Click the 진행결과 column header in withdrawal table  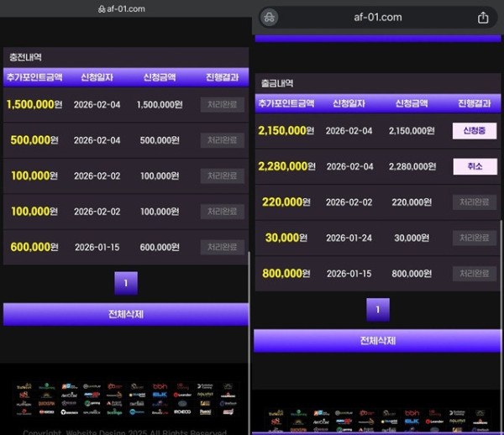click(475, 103)
